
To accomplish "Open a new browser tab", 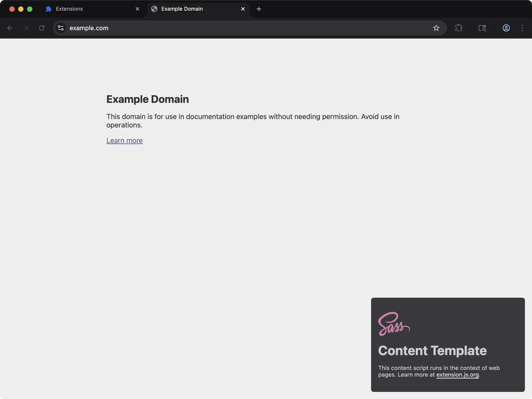I will [x=258, y=9].
